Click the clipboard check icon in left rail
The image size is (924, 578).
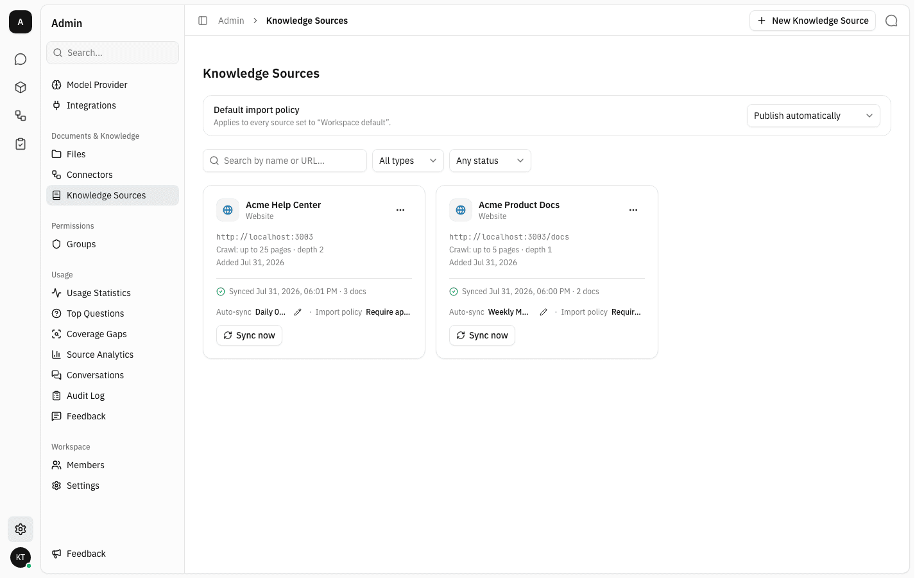tap(21, 144)
